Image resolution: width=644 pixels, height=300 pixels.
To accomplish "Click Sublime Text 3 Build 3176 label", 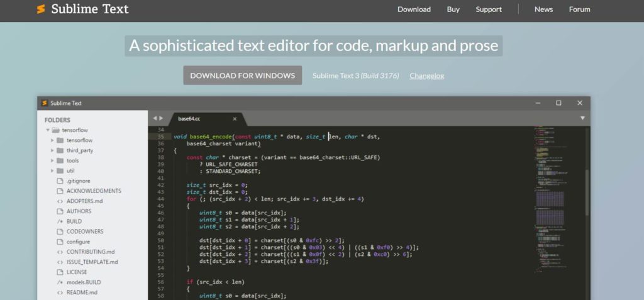I will coord(356,75).
